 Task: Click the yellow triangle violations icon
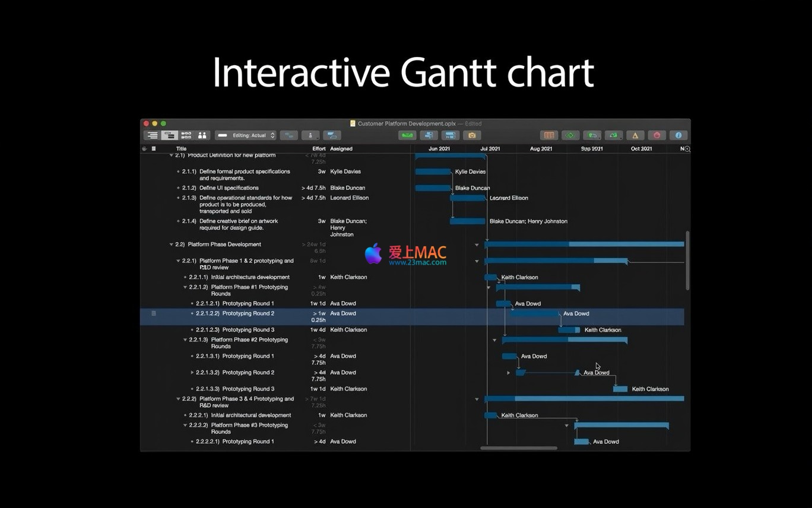pyautogui.click(x=635, y=135)
